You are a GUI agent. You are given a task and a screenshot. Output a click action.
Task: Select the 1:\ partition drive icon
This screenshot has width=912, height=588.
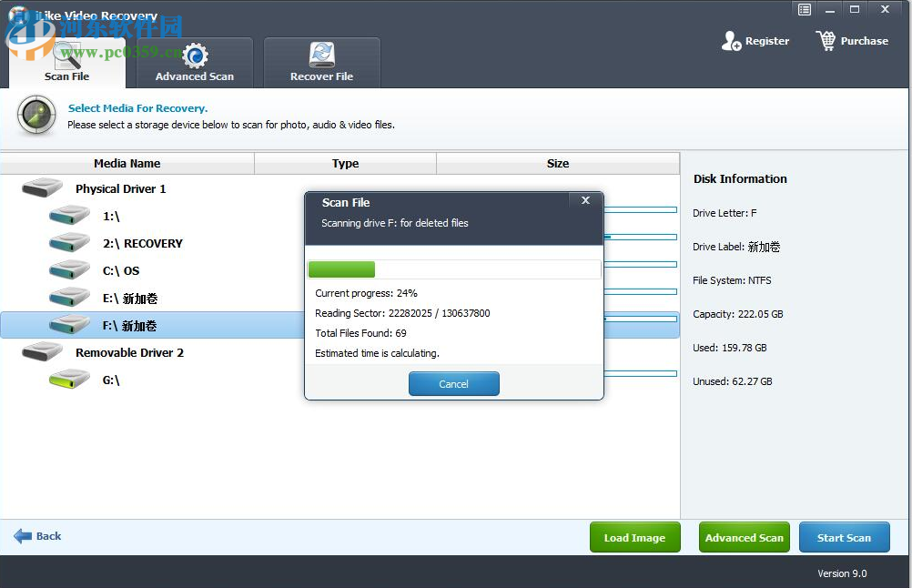[69, 216]
